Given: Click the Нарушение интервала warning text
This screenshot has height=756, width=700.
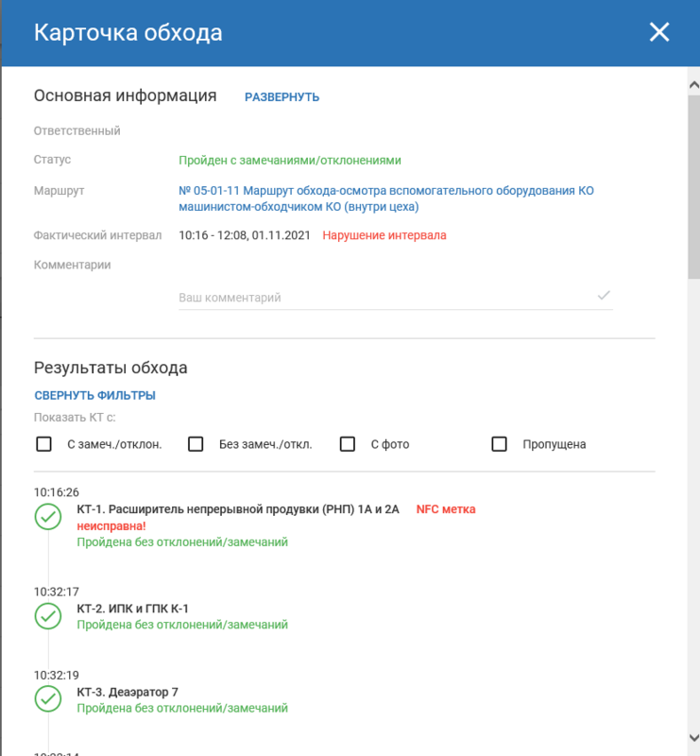Looking at the screenshot, I should (384, 235).
